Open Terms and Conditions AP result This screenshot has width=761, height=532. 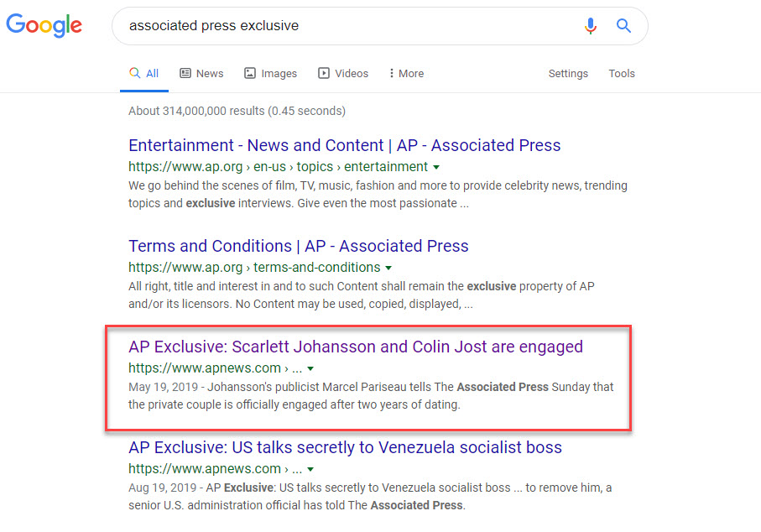(x=298, y=246)
